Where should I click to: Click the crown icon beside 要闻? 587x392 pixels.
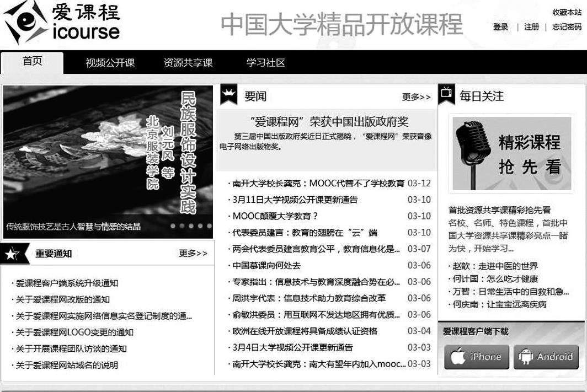coord(229,95)
